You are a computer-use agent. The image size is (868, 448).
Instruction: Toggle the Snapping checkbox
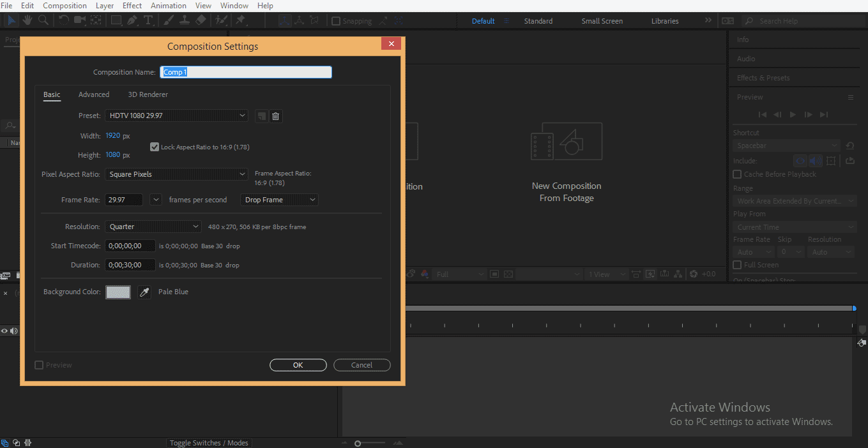point(336,21)
